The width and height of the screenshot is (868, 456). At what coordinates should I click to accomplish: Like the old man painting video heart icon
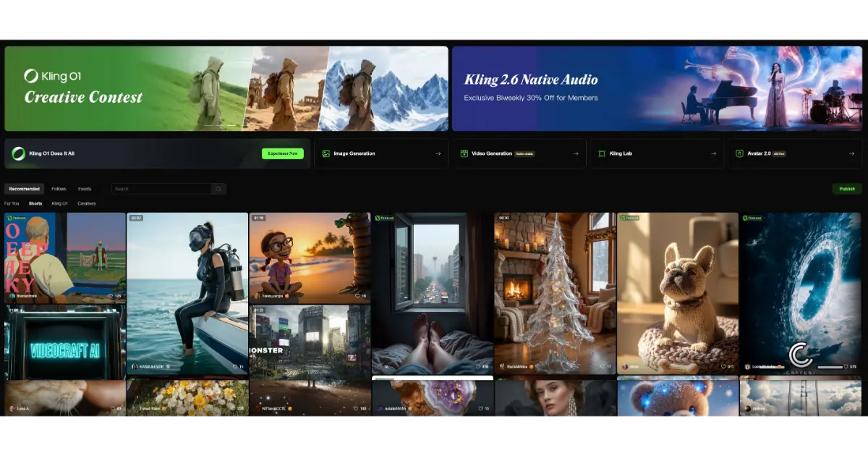(x=111, y=296)
